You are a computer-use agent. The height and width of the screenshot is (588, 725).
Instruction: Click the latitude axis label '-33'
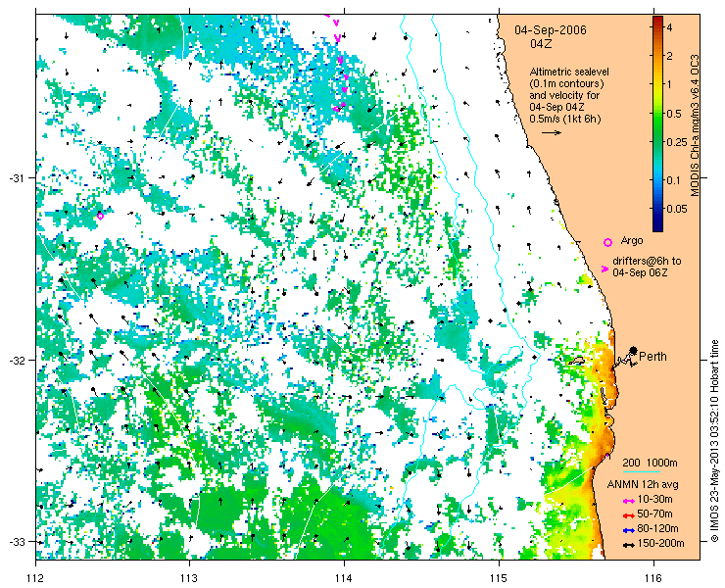pos(16,541)
